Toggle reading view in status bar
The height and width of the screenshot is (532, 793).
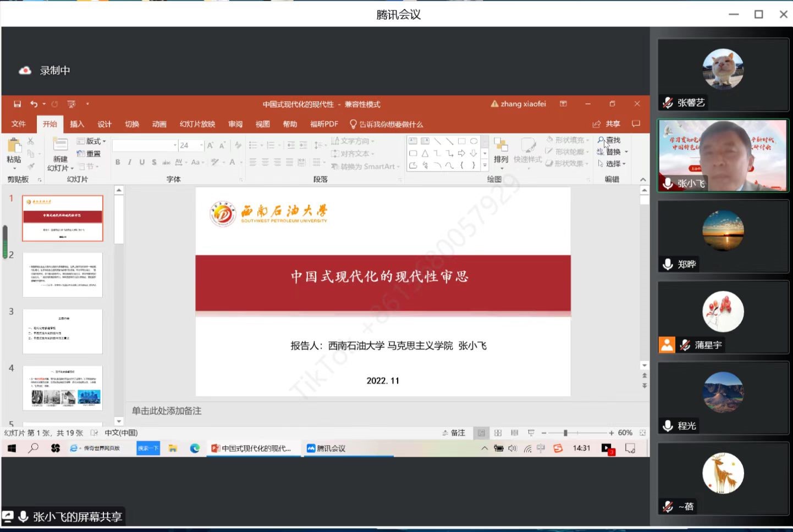coord(514,433)
